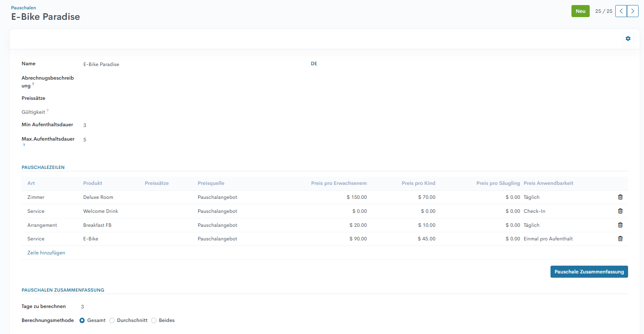The height and width of the screenshot is (334, 644).
Task: Sort by Produkt column header
Action: coord(93,183)
